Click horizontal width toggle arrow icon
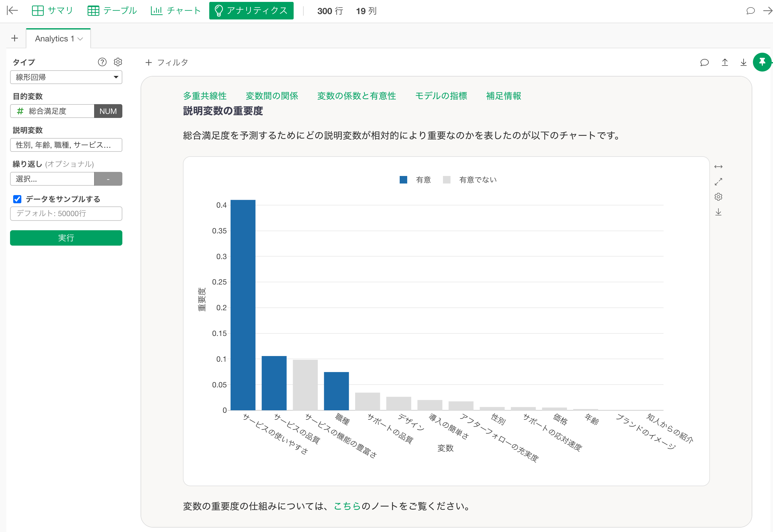Screen dimensions: 773x532 (718, 167)
